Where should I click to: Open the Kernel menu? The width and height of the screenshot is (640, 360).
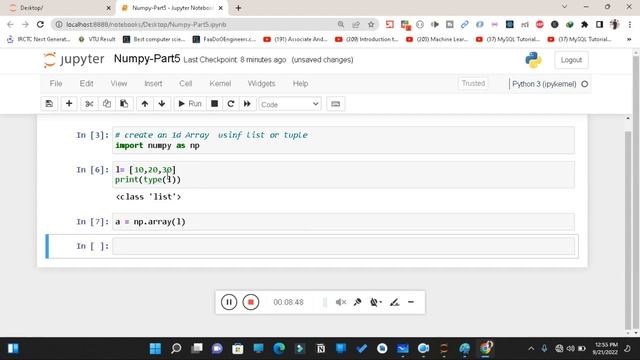click(220, 83)
